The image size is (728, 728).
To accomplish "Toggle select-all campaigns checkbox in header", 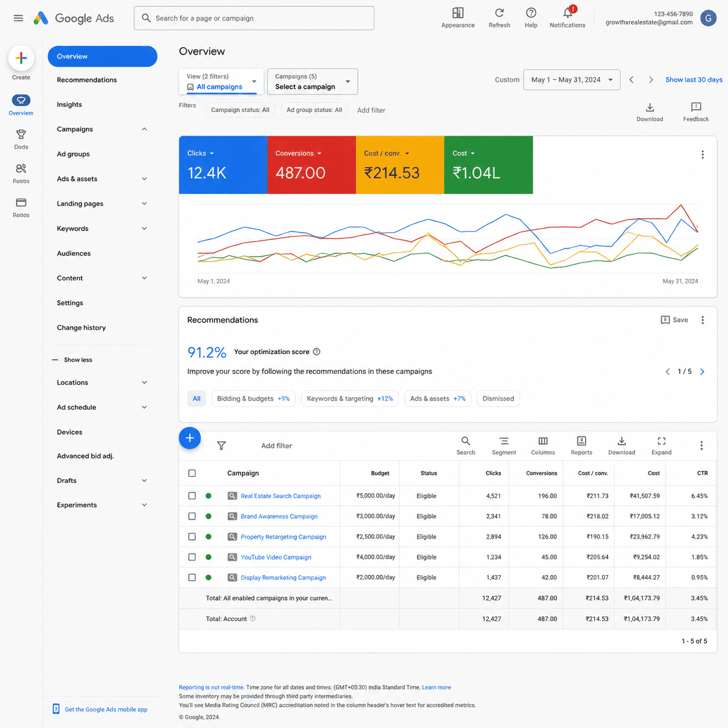I will [192, 473].
